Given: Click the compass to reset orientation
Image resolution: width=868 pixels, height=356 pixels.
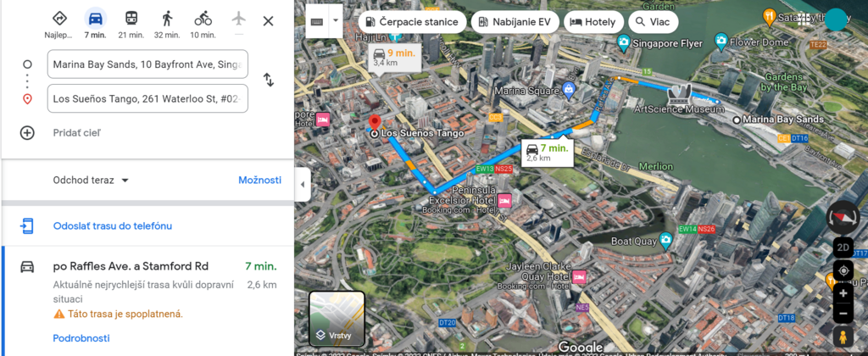Looking at the screenshot, I should click(x=843, y=218).
